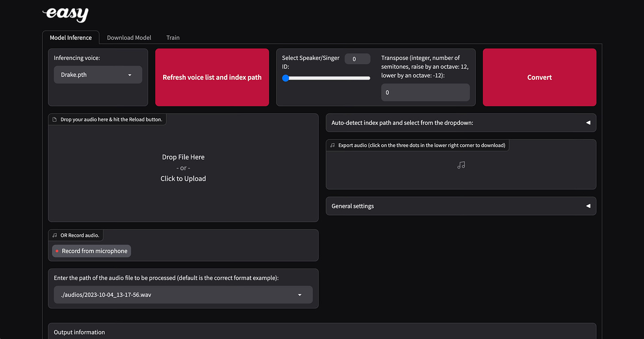
Task: Click the red record dot in the microphone button
Action: tap(57, 251)
